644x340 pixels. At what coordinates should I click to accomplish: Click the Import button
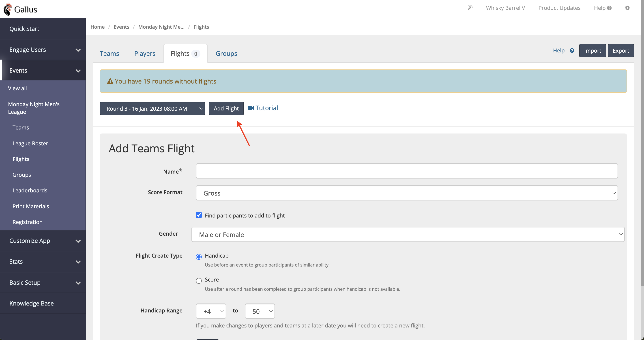point(592,50)
